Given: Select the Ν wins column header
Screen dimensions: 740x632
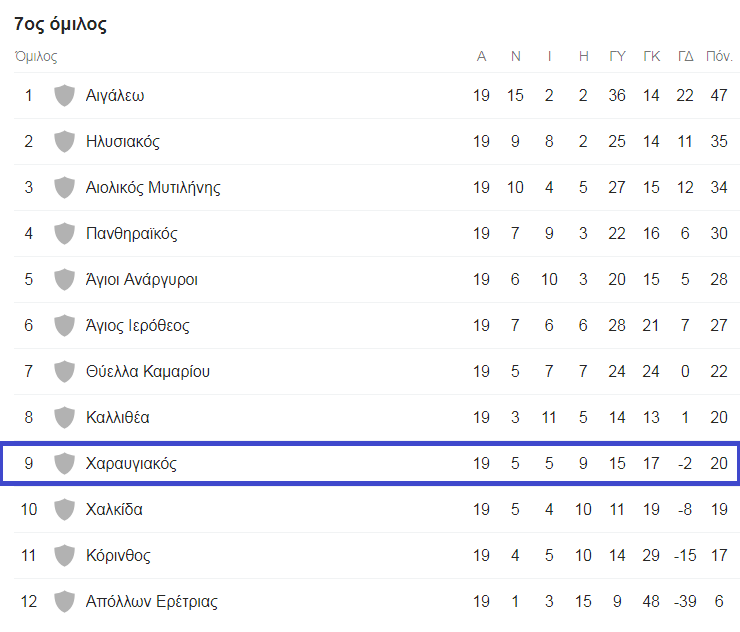Looking at the screenshot, I should tap(515, 57).
